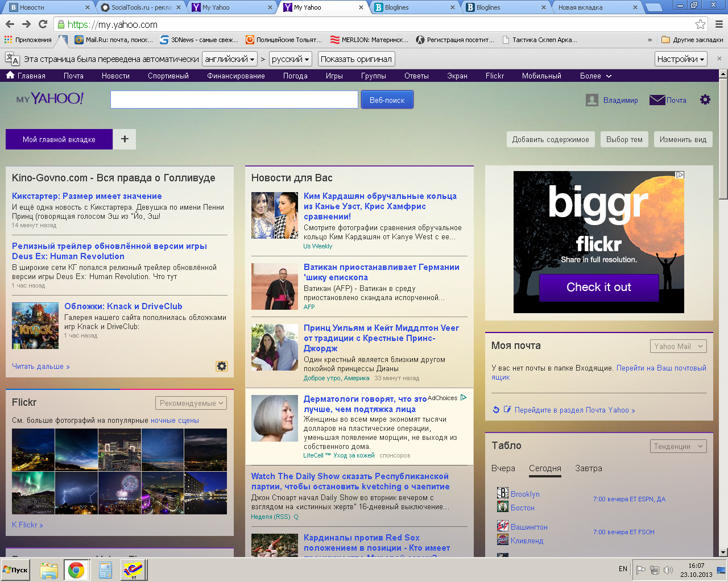Select the Завтра tab in Табло

point(588,468)
